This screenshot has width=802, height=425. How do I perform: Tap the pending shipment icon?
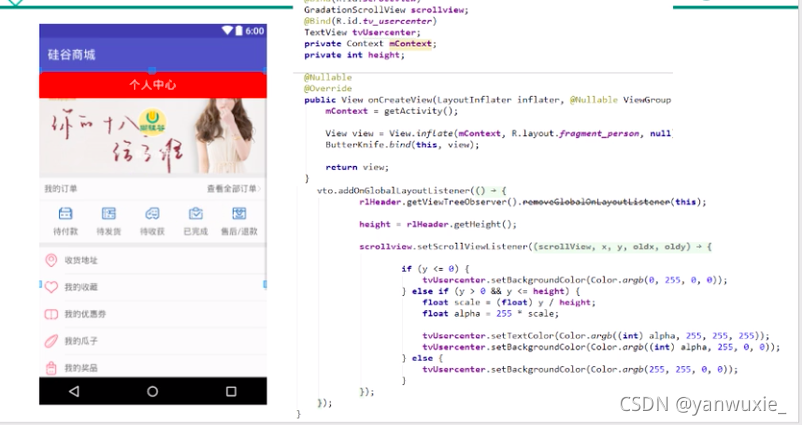(109, 213)
